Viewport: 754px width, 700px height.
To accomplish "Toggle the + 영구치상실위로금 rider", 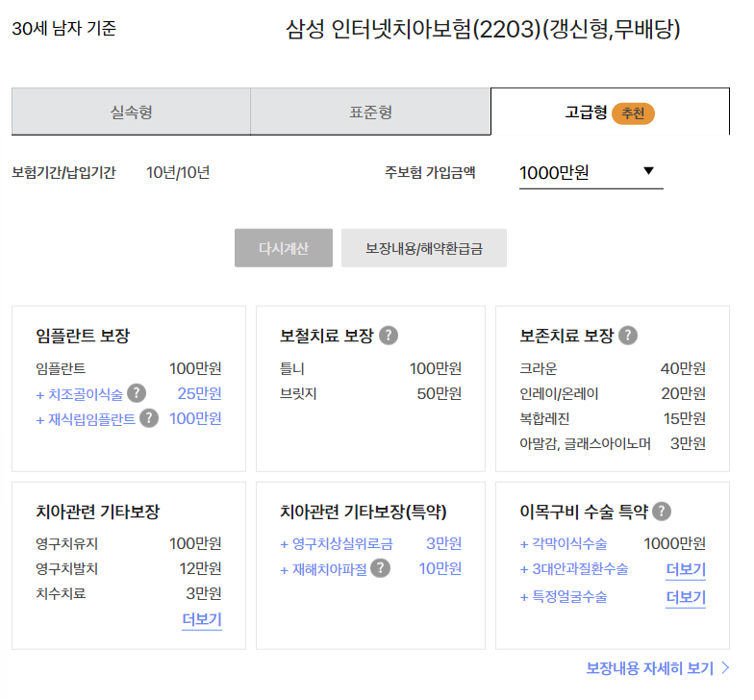I will coord(337,544).
